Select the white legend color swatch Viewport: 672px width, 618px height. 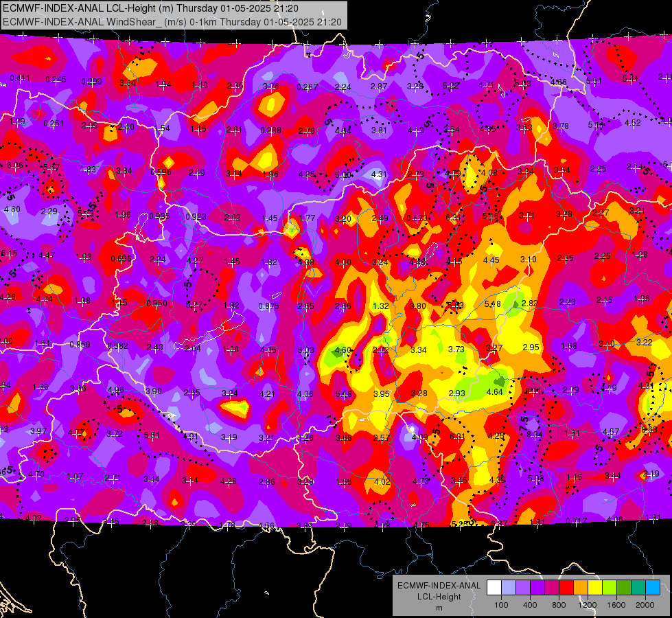pyautogui.click(x=494, y=588)
